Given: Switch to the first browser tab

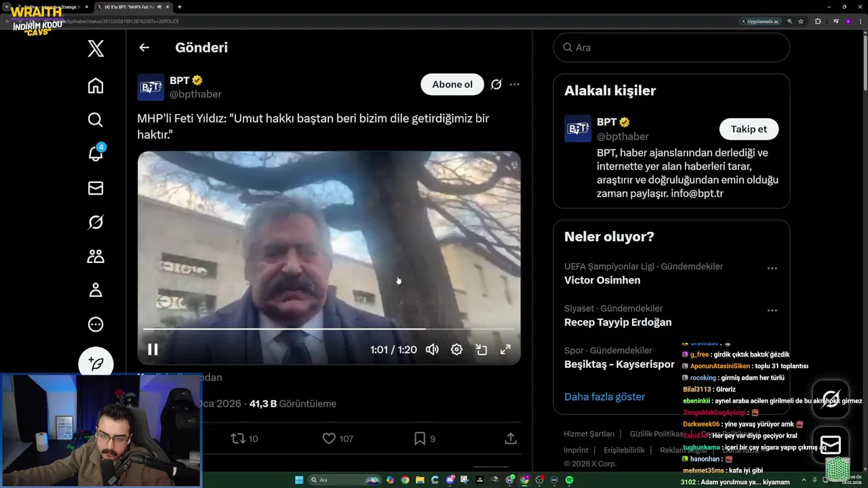Looking at the screenshot, I should (50, 7).
